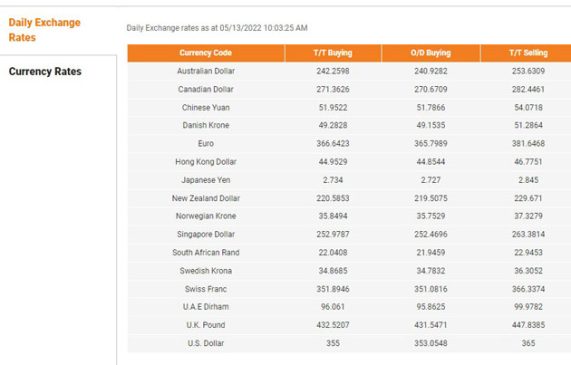Click the T/T Selling column header
The image size is (571, 365).
[528, 53]
